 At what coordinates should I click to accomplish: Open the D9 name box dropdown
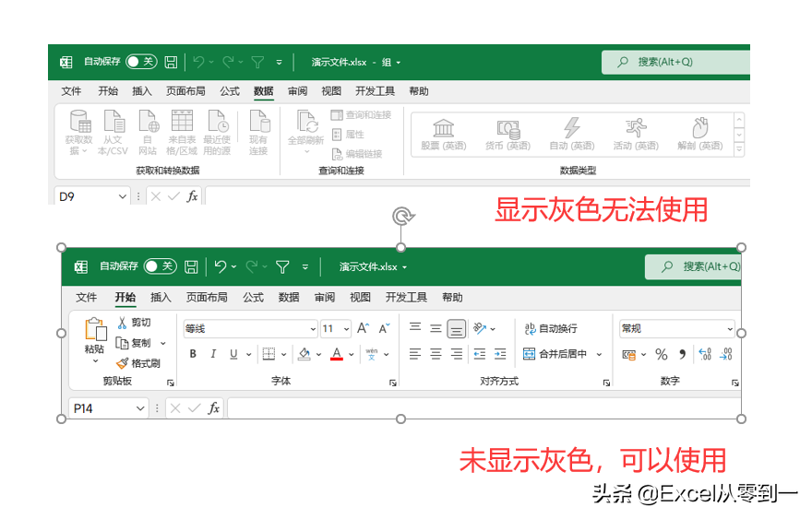tap(122, 196)
